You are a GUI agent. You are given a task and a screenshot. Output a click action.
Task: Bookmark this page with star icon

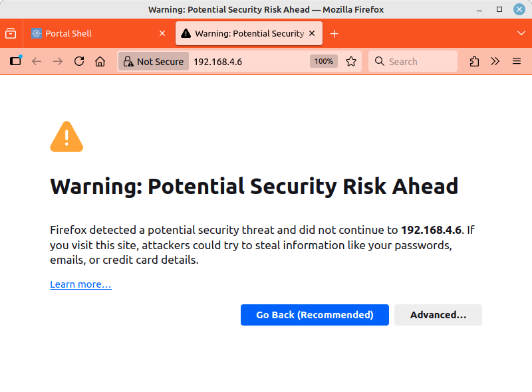(x=351, y=61)
